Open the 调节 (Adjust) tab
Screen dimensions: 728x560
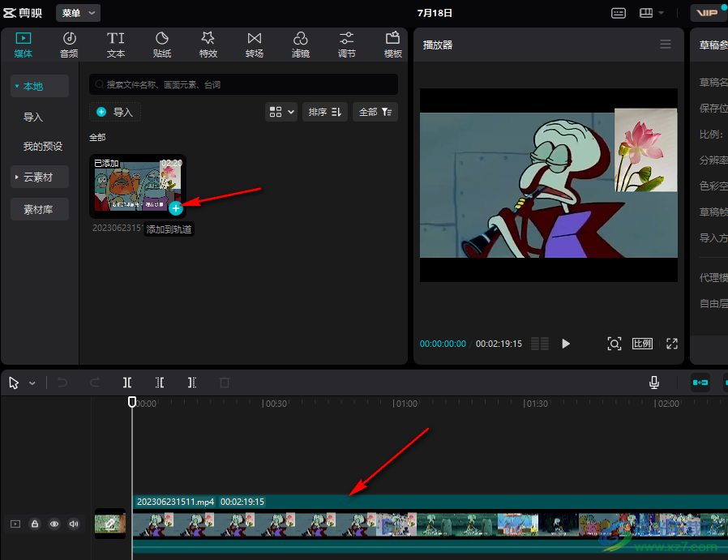[347, 45]
